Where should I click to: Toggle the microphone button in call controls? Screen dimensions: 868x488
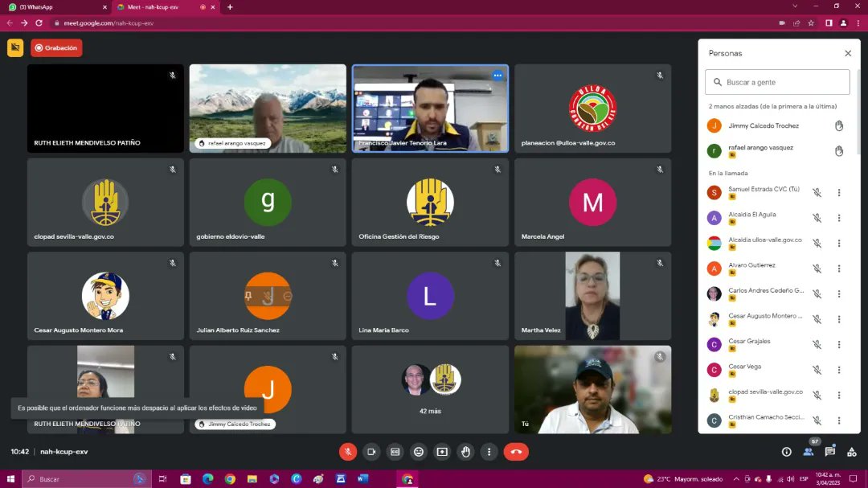348,452
